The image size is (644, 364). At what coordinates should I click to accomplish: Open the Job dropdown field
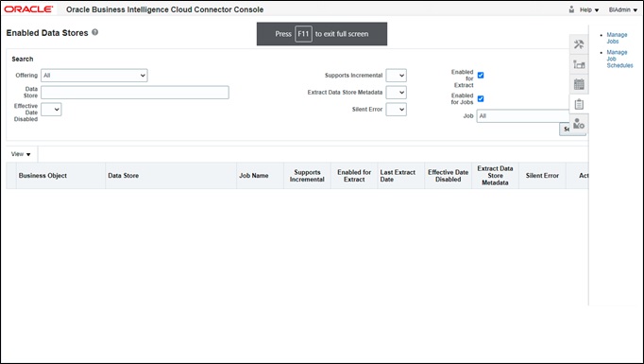click(523, 116)
